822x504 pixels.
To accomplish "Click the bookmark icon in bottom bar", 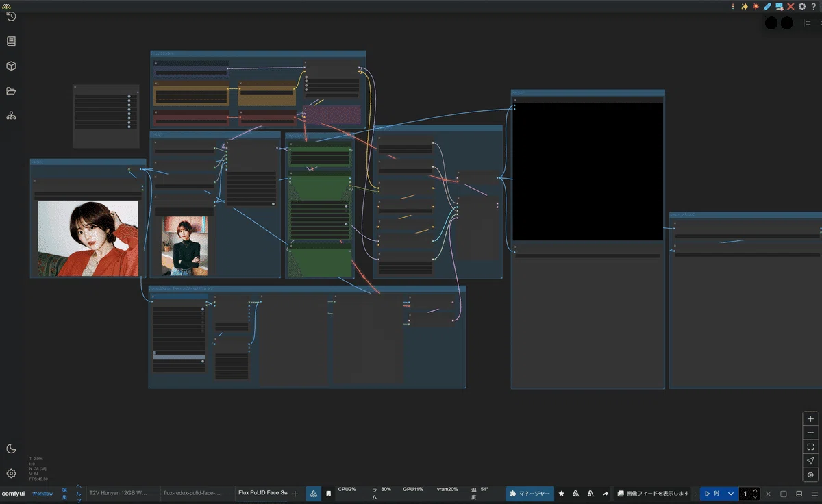I will (x=329, y=494).
